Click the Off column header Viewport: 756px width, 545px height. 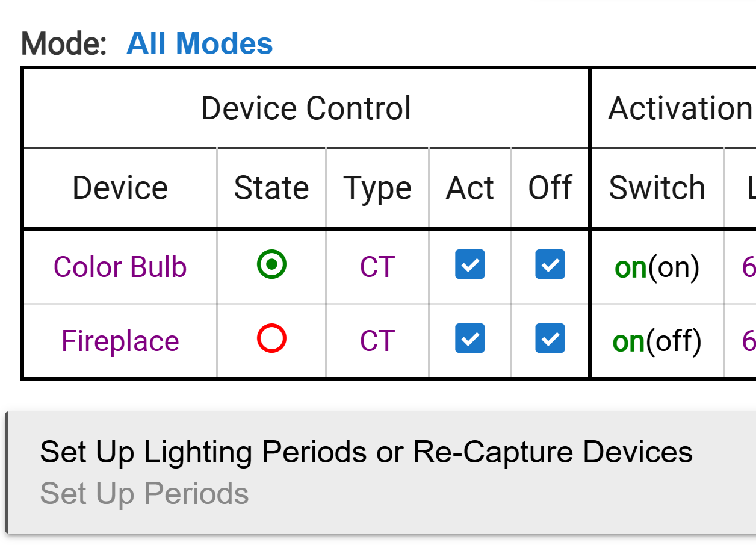[550, 188]
